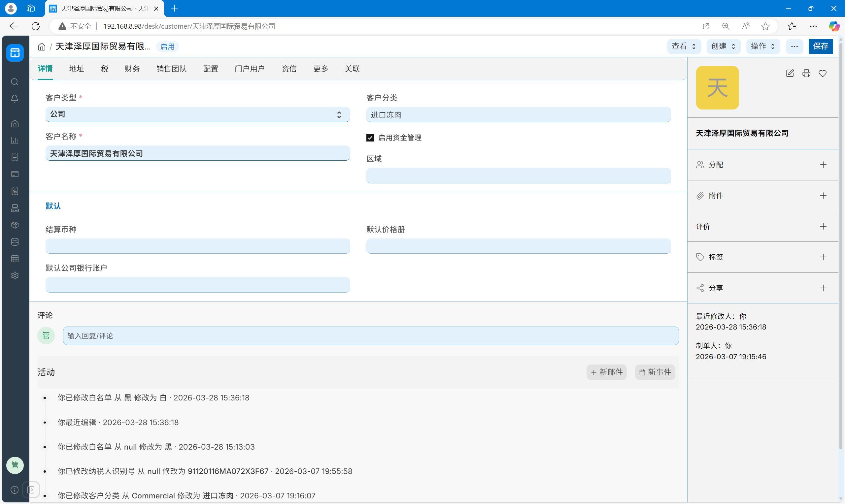Image resolution: width=845 pixels, height=504 pixels.
Task: Click the heart like icon
Action: (x=823, y=73)
